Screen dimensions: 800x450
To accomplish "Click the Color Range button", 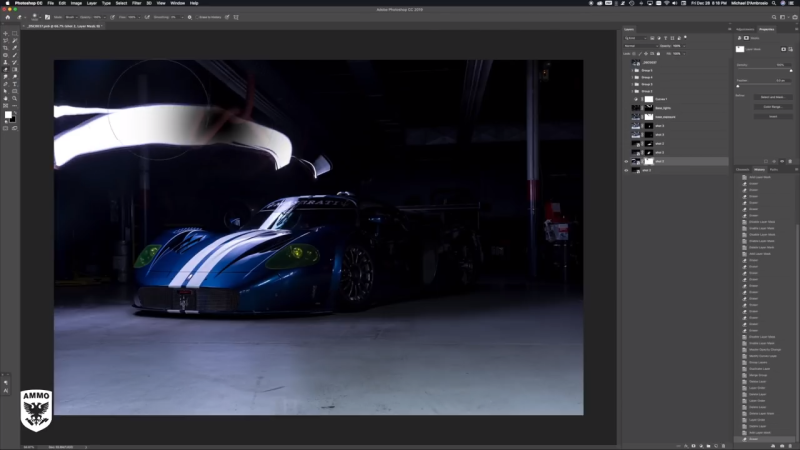I will coord(771,106).
